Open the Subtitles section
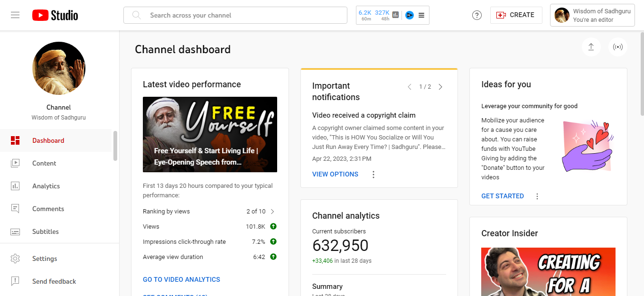 (x=56, y=231)
